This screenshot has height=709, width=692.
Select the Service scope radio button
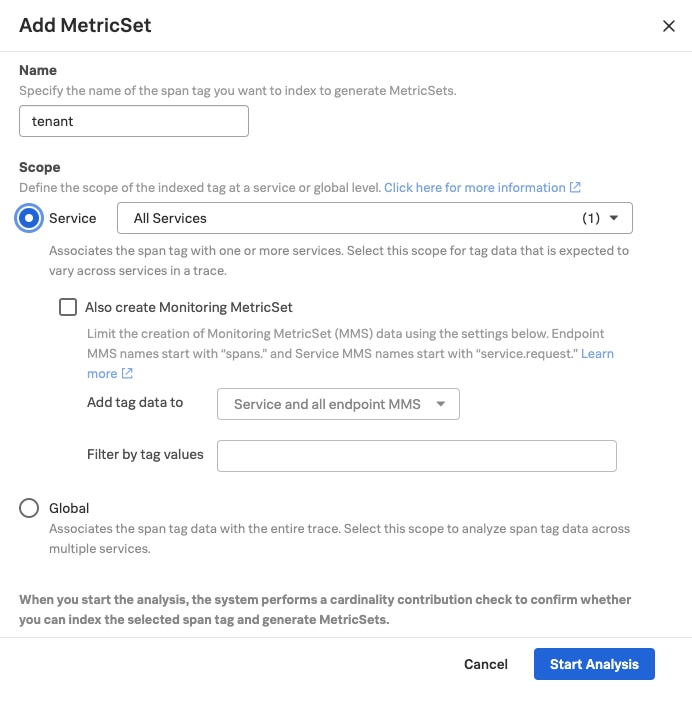30,218
